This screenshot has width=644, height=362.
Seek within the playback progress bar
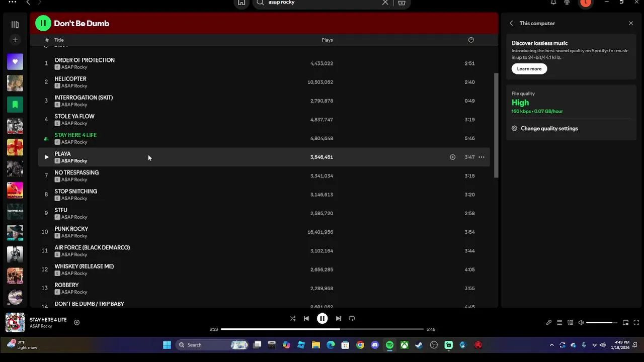click(x=322, y=329)
